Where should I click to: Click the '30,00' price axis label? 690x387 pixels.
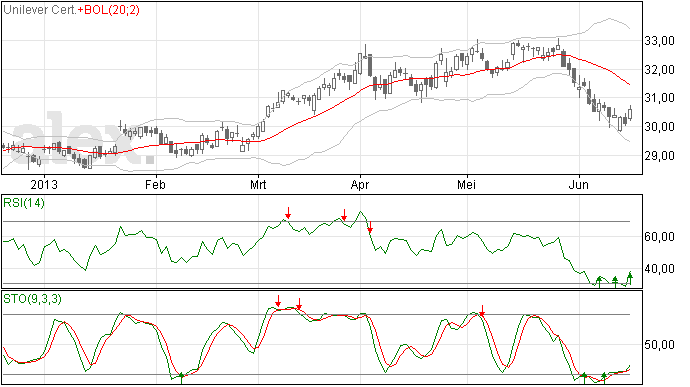(x=659, y=127)
